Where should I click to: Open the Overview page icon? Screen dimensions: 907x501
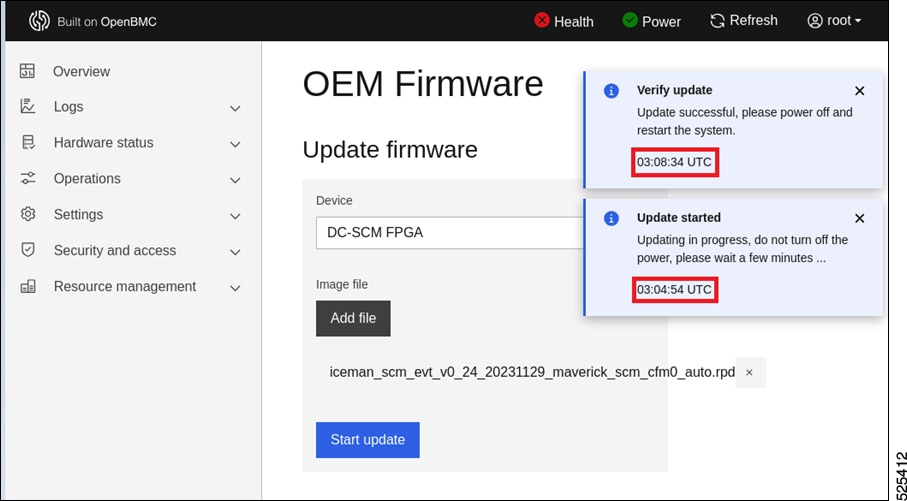[28, 71]
